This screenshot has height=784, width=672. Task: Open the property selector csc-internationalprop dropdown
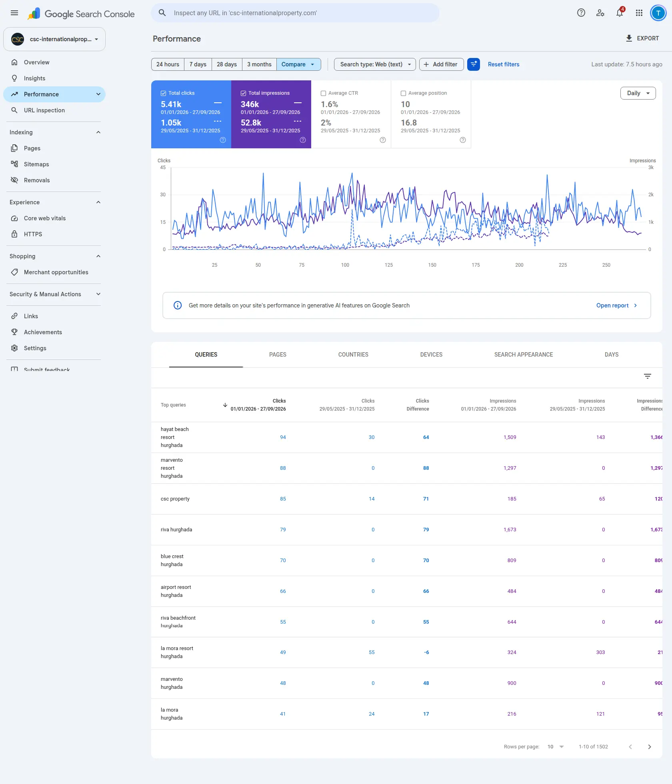click(x=54, y=39)
